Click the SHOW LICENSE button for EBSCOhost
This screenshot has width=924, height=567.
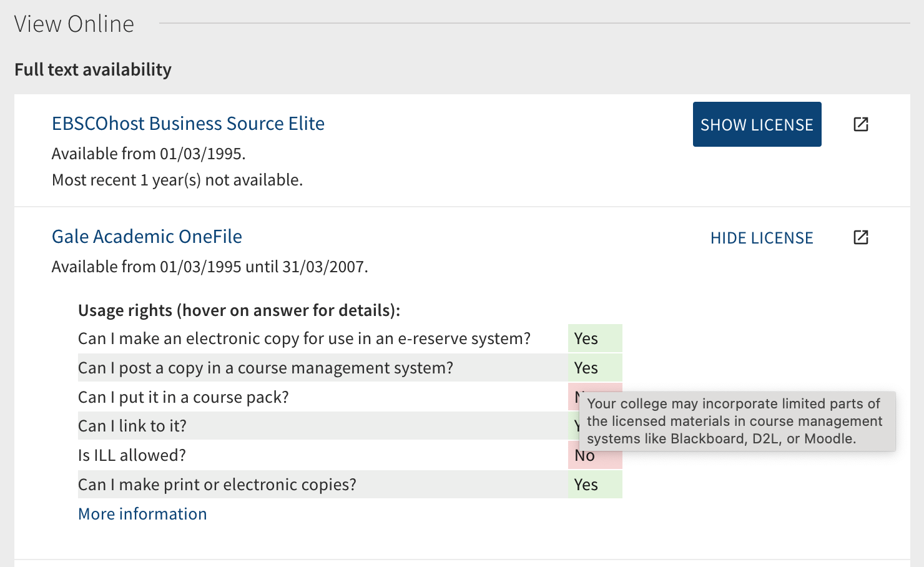tap(757, 124)
